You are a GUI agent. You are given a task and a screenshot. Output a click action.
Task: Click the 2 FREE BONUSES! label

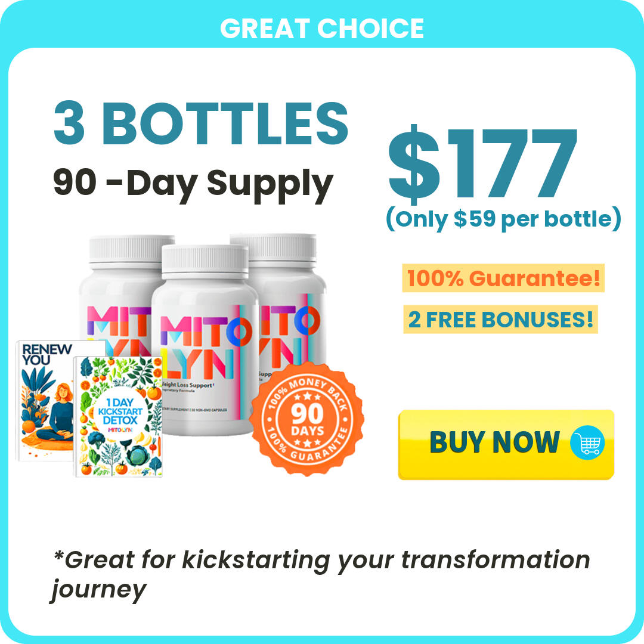click(500, 319)
